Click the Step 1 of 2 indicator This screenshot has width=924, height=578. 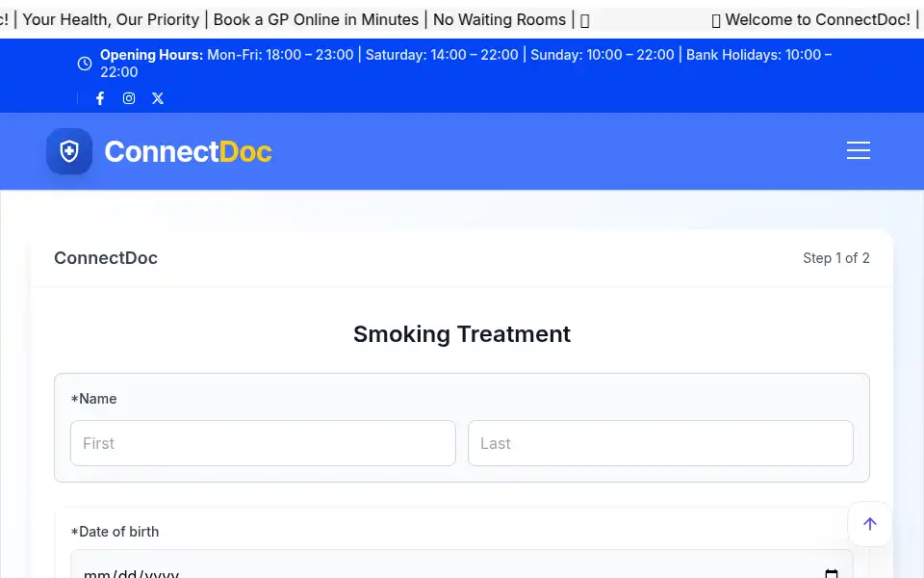(x=836, y=258)
